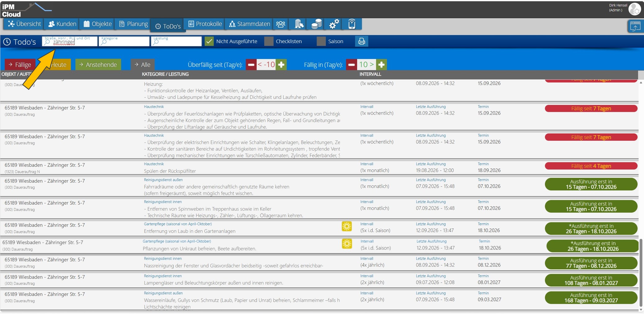Click the scroll down arrow of the list

pos(641,310)
